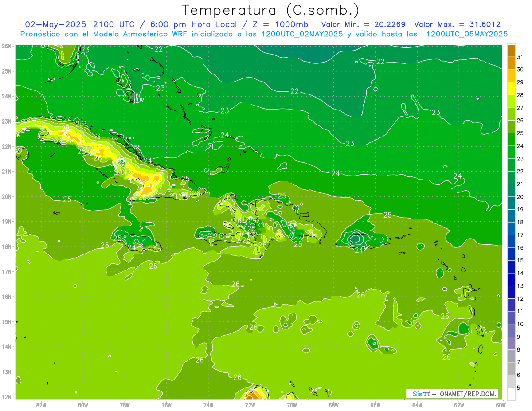Click the color scale label "27"
The height and width of the screenshot is (411, 532).
(520, 108)
